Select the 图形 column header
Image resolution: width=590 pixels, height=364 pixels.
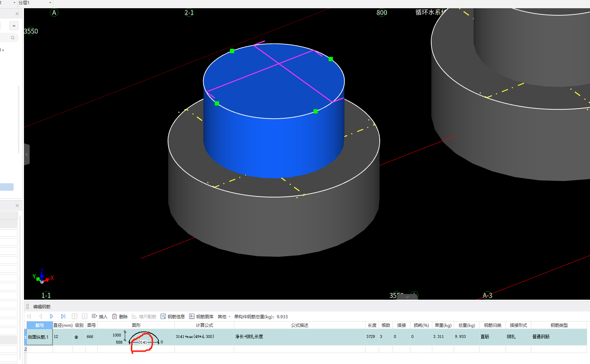tap(136, 325)
